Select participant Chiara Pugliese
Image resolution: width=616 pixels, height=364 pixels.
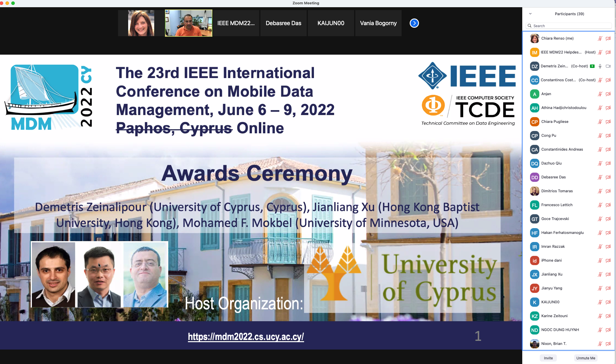click(x=569, y=122)
